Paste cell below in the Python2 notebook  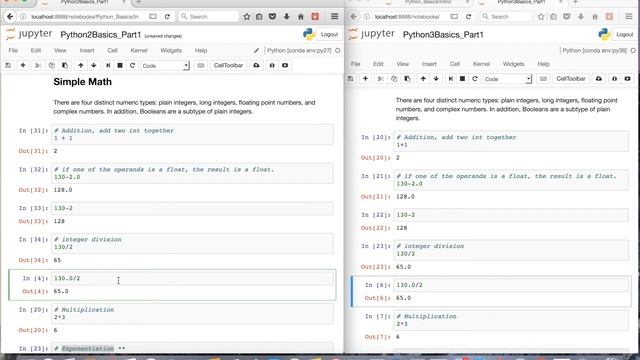tap(65, 65)
